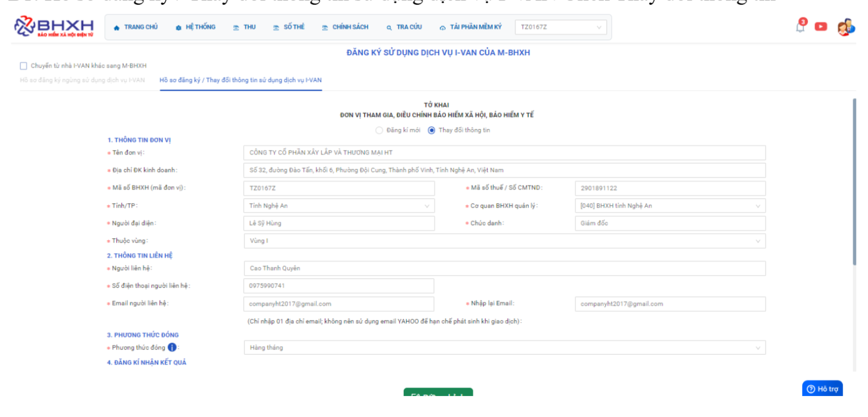This screenshot has height=417, width=868.
Task: Click the YouTube icon
Action: (820, 27)
